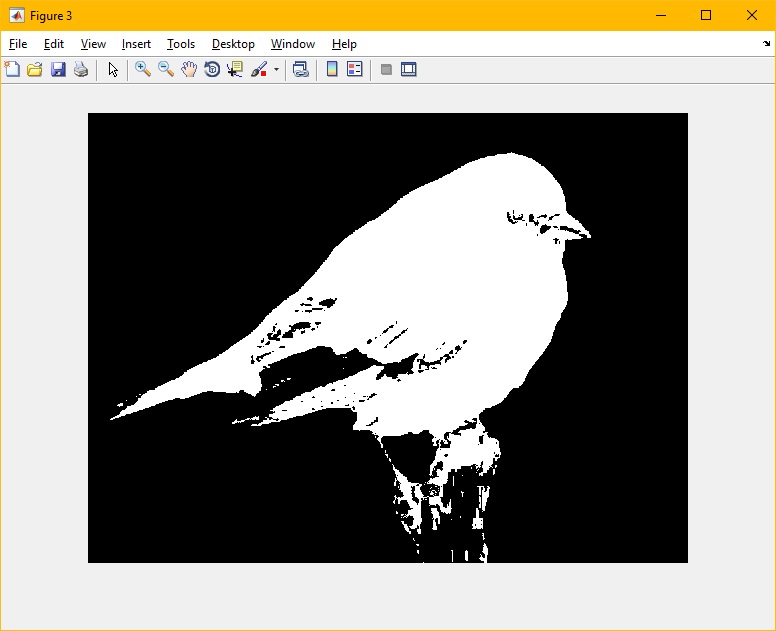Screen dimensions: 776x631
Task: Select the Brush/Select Data tool
Action: pyautogui.click(x=259, y=70)
